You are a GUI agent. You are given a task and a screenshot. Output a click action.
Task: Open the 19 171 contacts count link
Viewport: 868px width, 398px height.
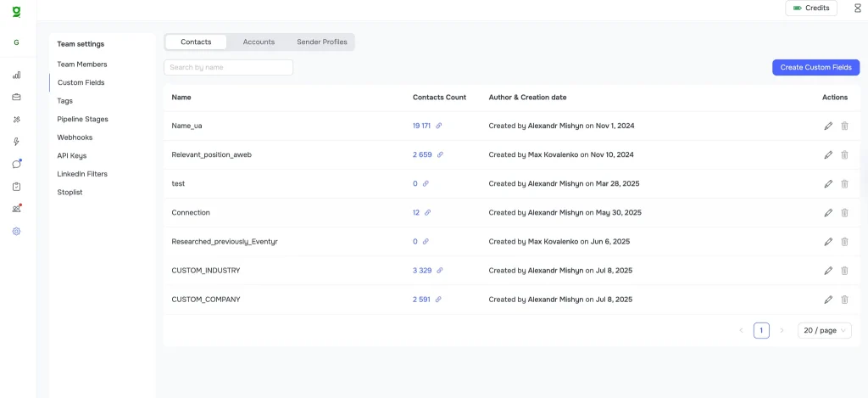[421, 126]
